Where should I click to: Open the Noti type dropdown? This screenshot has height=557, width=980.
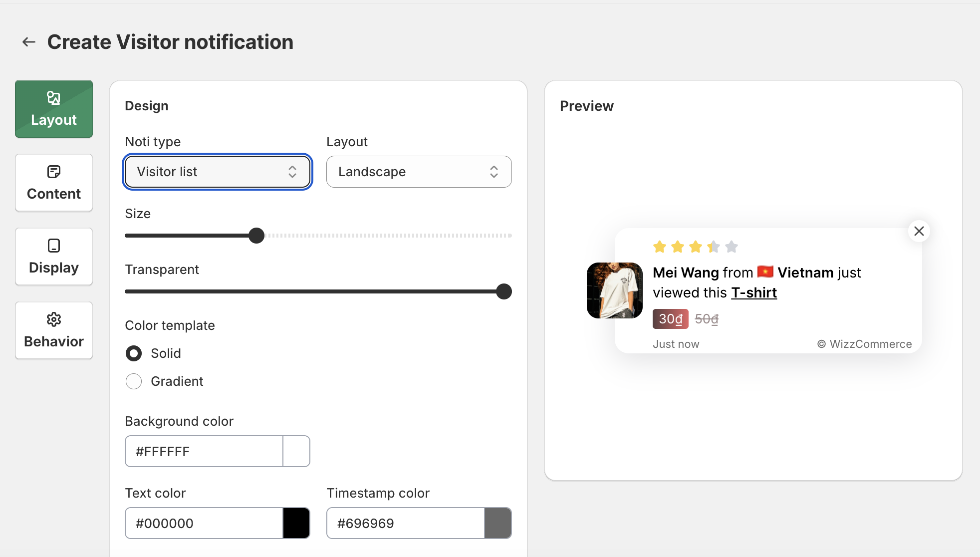click(x=218, y=172)
